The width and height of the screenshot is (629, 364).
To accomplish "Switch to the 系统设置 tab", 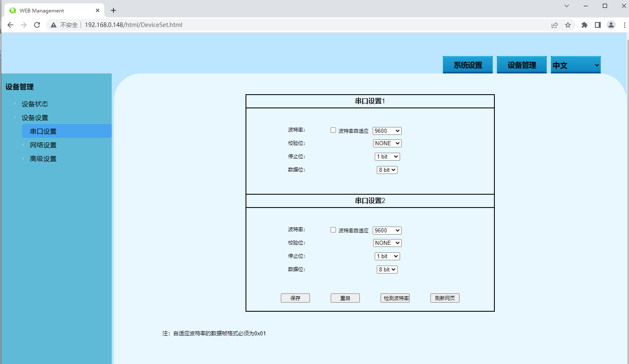I will [x=467, y=65].
